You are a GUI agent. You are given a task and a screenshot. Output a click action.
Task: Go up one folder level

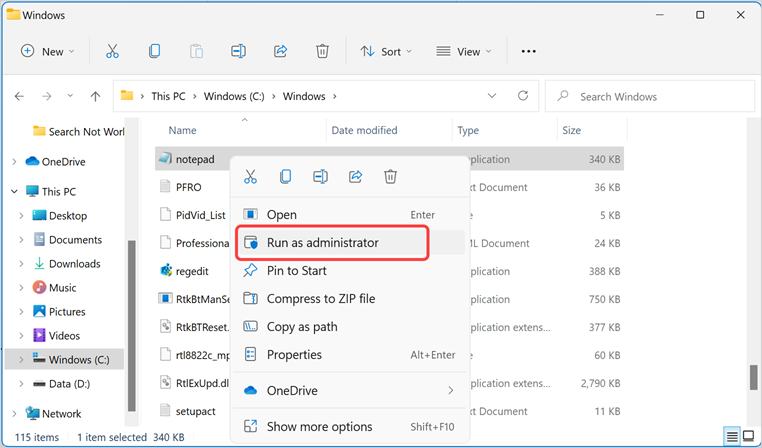coord(95,97)
